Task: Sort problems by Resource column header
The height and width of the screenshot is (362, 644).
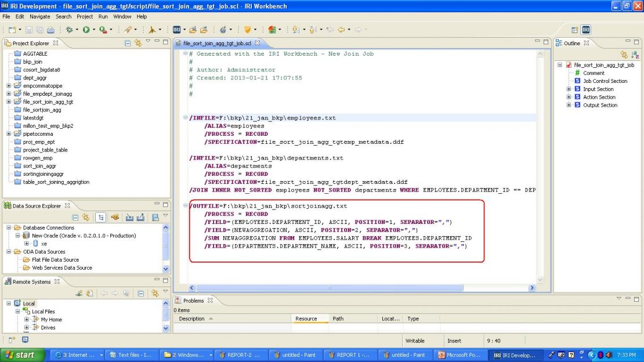Action: click(310, 319)
